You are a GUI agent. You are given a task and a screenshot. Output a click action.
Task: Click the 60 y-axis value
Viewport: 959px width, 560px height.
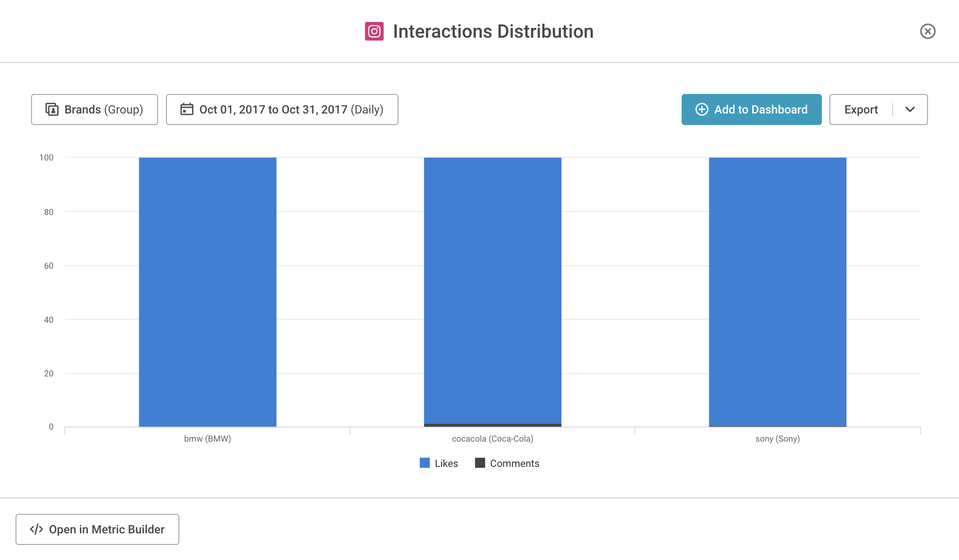(49, 266)
